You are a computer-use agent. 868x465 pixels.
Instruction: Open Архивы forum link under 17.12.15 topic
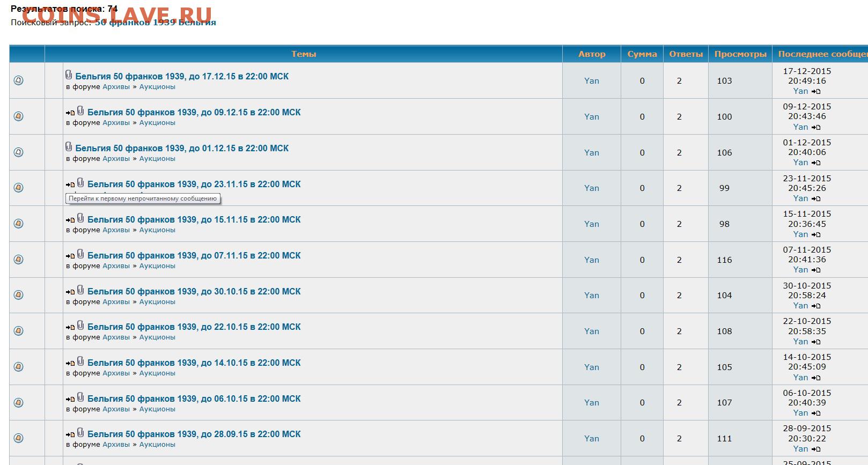[x=116, y=87]
